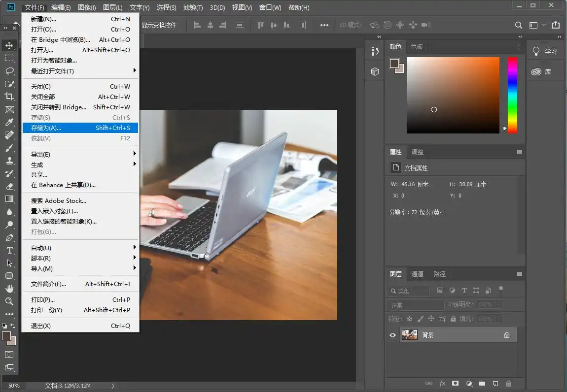Toggle the layer filter switch on
567x392 pixels.
pos(501,289)
